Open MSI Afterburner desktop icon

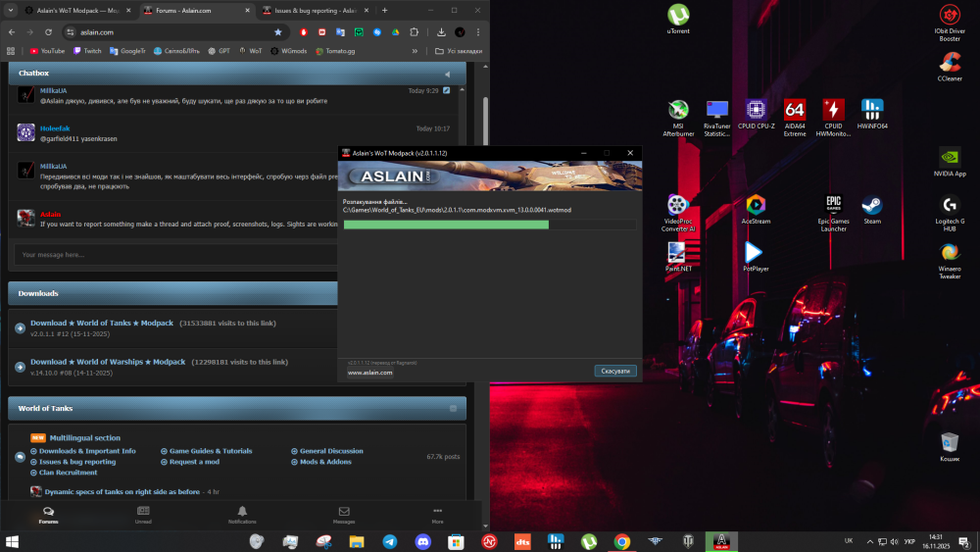coord(678,117)
